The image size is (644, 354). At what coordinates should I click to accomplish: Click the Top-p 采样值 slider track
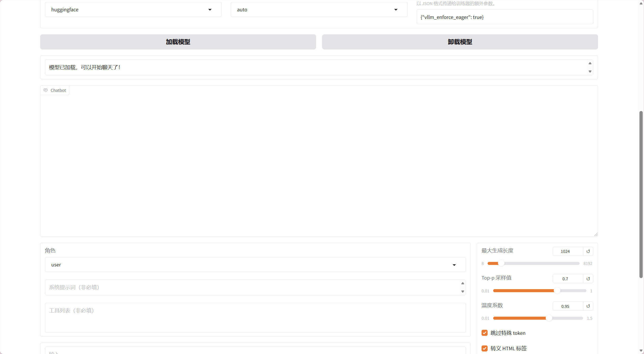[x=531, y=291]
